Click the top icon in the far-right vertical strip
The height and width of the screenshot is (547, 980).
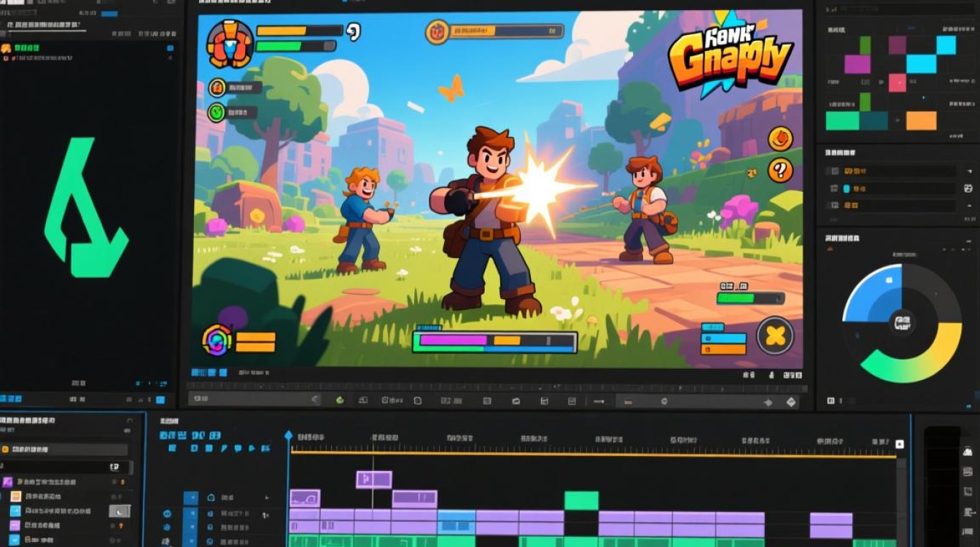967,451
